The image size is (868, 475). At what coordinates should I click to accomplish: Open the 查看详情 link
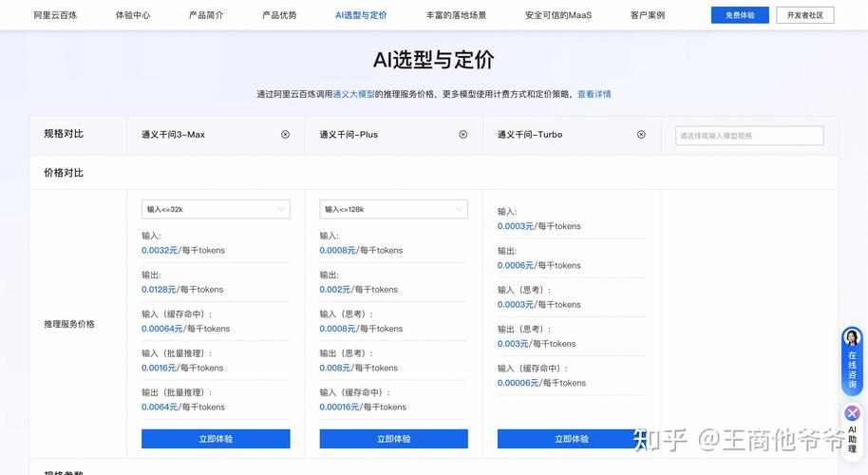point(594,94)
